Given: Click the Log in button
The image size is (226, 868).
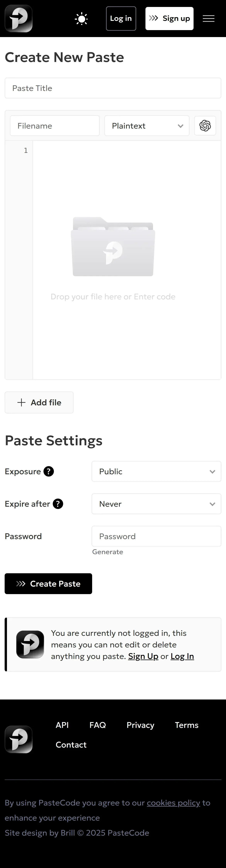Looking at the screenshot, I should click(x=121, y=19).
